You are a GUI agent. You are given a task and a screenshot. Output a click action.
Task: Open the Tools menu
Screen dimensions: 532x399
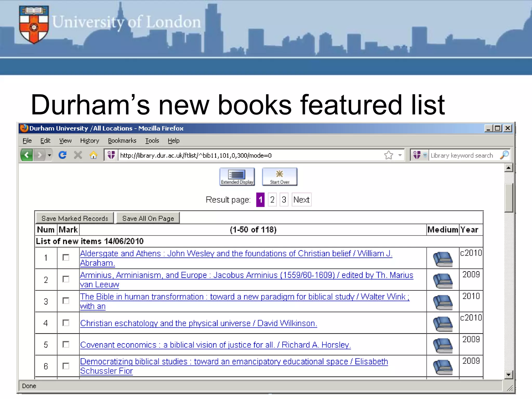[x=152, y=141]
